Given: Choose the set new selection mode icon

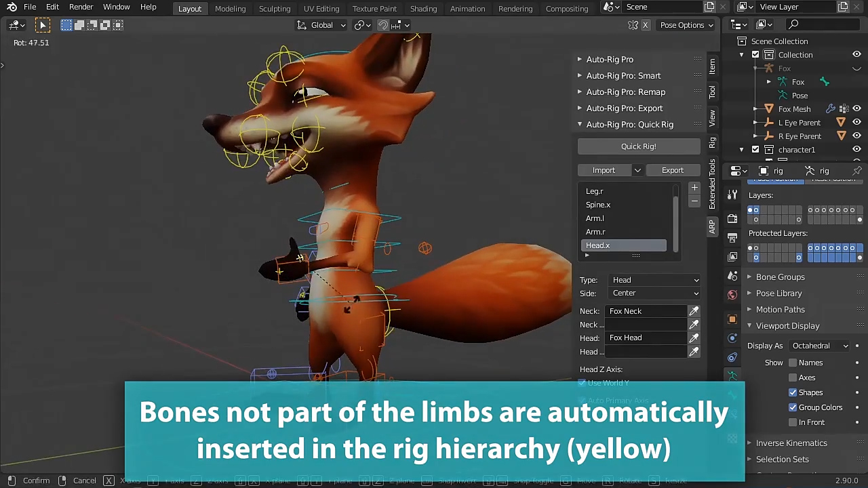Looking at the screenshot, I should tap(66, 25).
